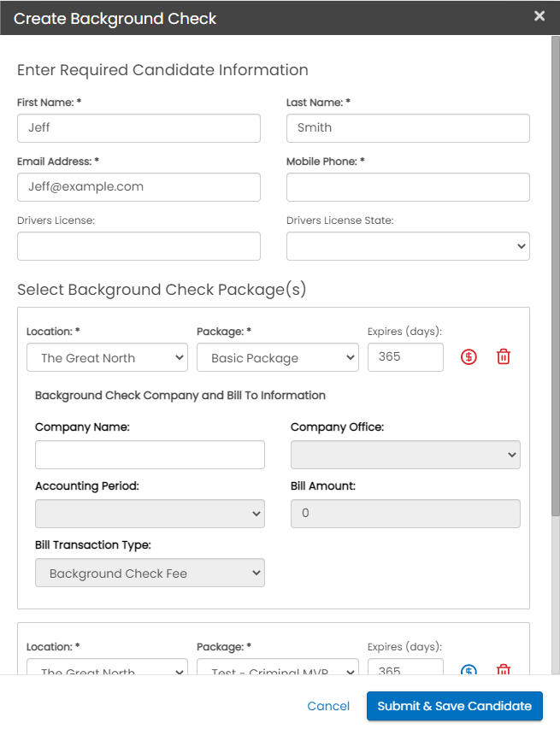Image resolution: width=560 pixels, height=735 pixels.
Task: Focus the Last Name field
Action: coord(408,128)
